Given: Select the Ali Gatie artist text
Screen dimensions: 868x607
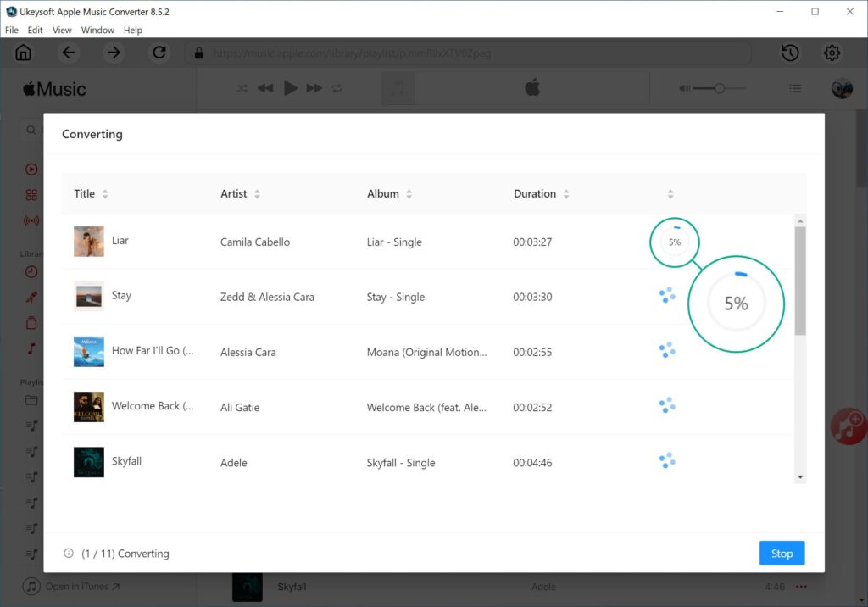Looking at the screenshot, I should pos(240,408).
